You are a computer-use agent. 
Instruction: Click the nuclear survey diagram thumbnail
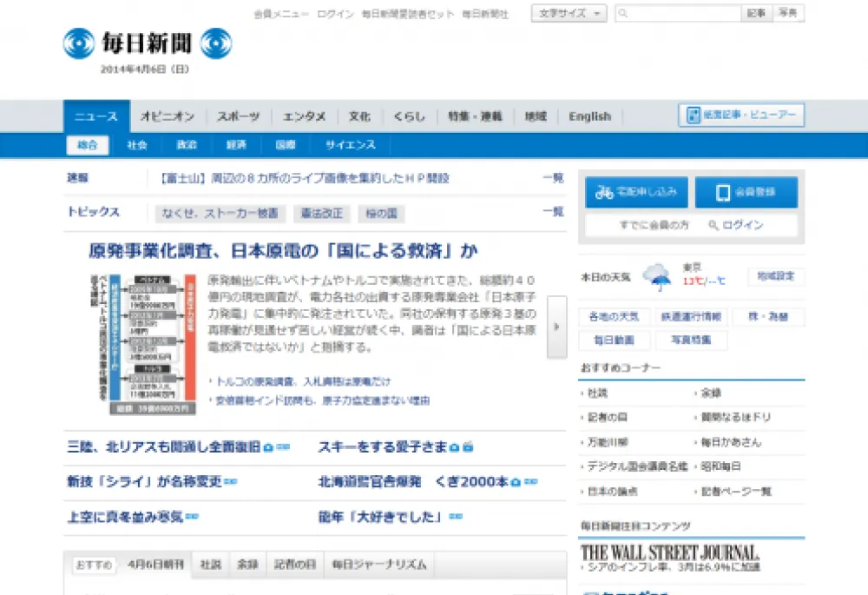point(144,344)
